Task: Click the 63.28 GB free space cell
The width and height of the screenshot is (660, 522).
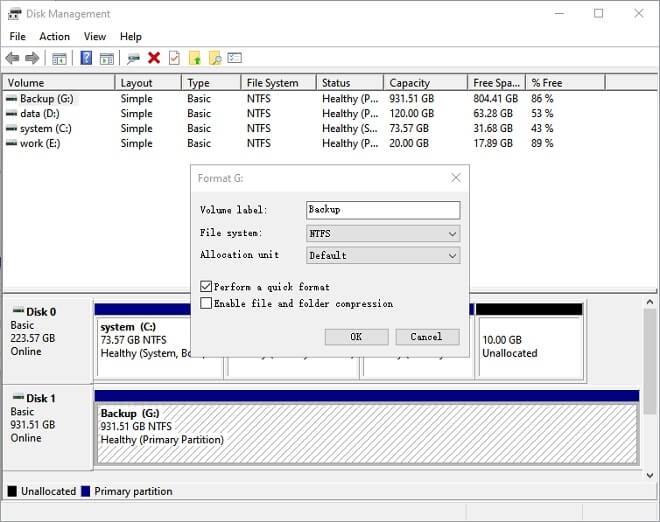Action: point(493,114)
